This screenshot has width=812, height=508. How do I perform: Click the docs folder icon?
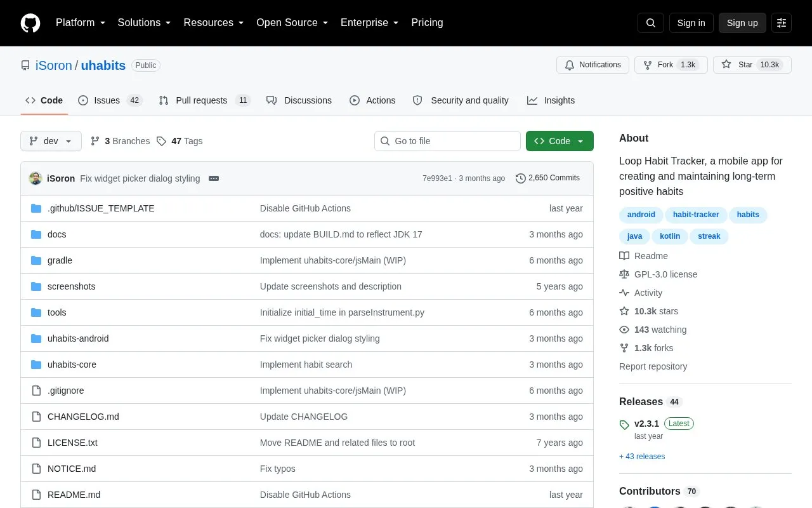click(x=36, y=234)
